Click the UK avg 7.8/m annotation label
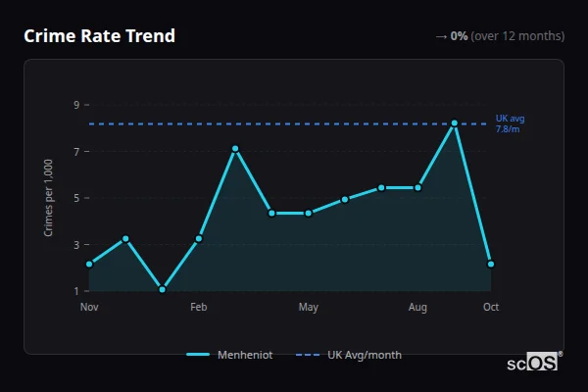 tap(510, 123)
